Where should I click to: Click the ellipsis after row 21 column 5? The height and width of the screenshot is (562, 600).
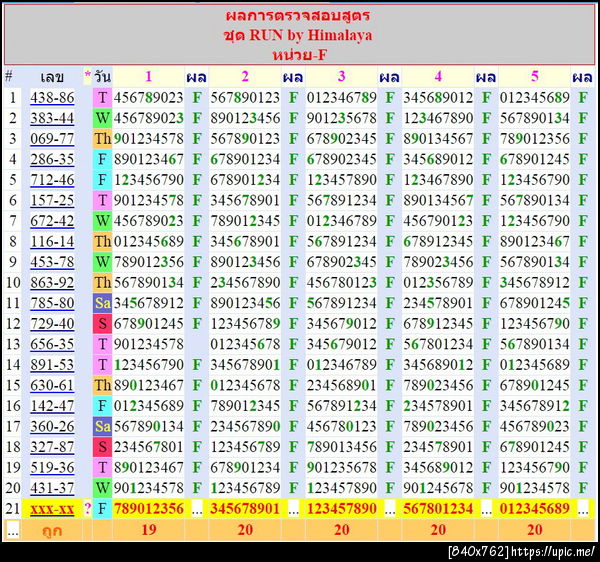[583, 510]
